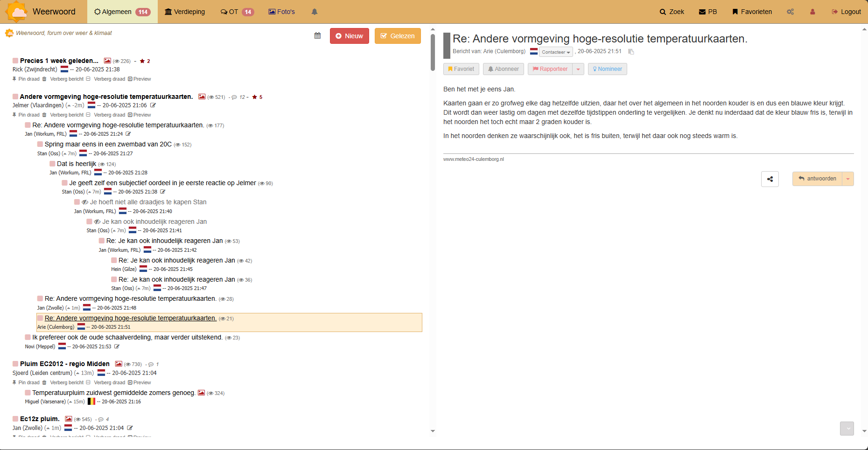
Task: Click the small logo beside the forum subtitle
Action: (x=9, y=33)
